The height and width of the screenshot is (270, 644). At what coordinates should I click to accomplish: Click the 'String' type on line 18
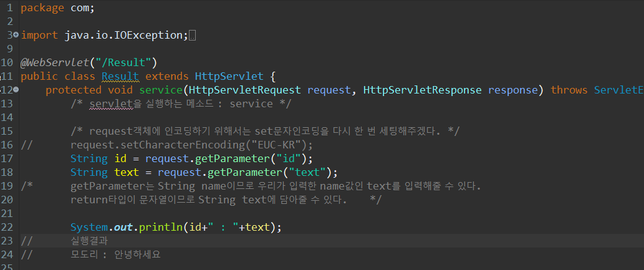[89, 171]
